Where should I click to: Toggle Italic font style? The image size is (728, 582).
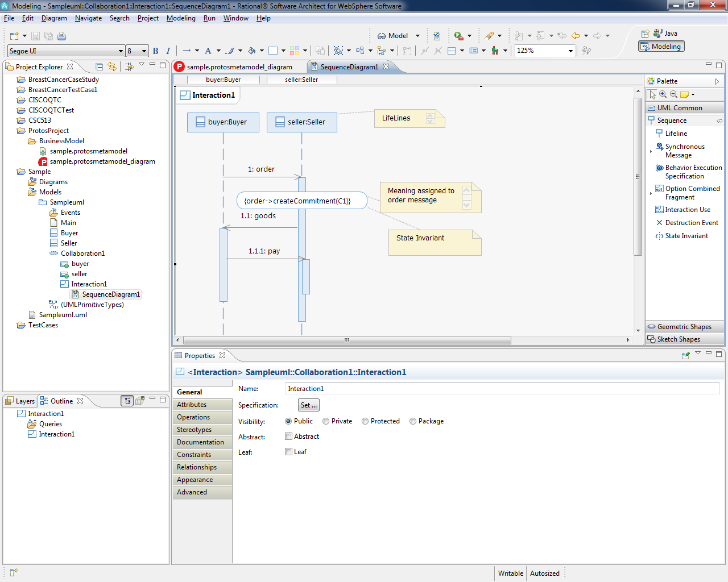[168, 51]
